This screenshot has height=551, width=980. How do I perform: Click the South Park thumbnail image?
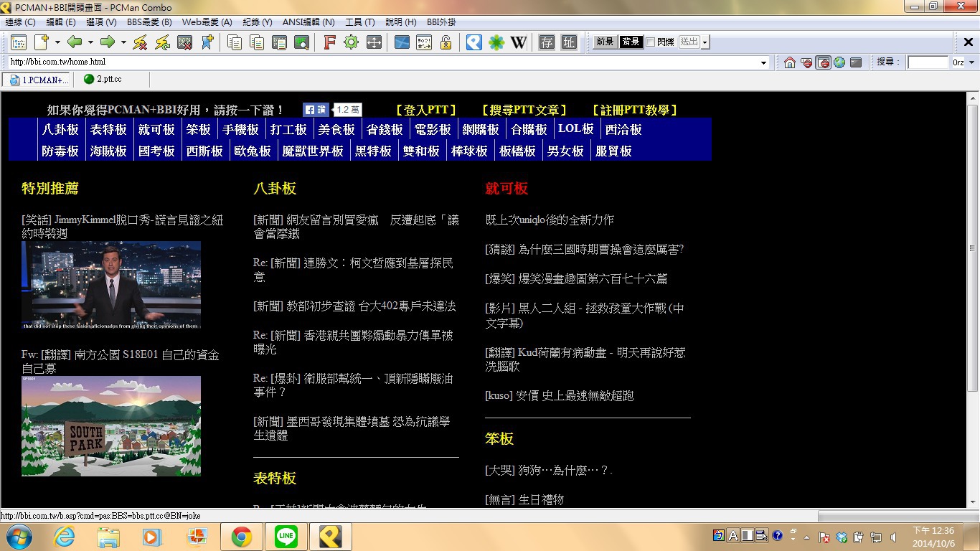pyautogui.click(x=111, y=425)
